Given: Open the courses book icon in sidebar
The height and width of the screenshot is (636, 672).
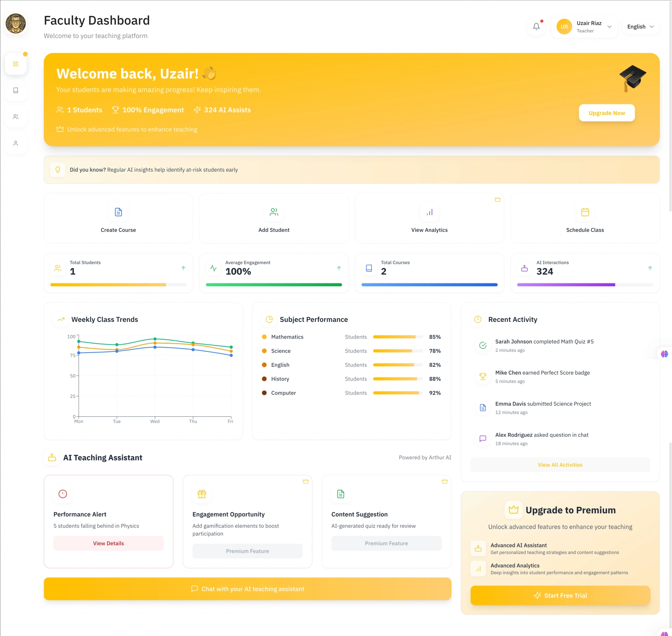Looking at the screenshot, I should 16,90.
